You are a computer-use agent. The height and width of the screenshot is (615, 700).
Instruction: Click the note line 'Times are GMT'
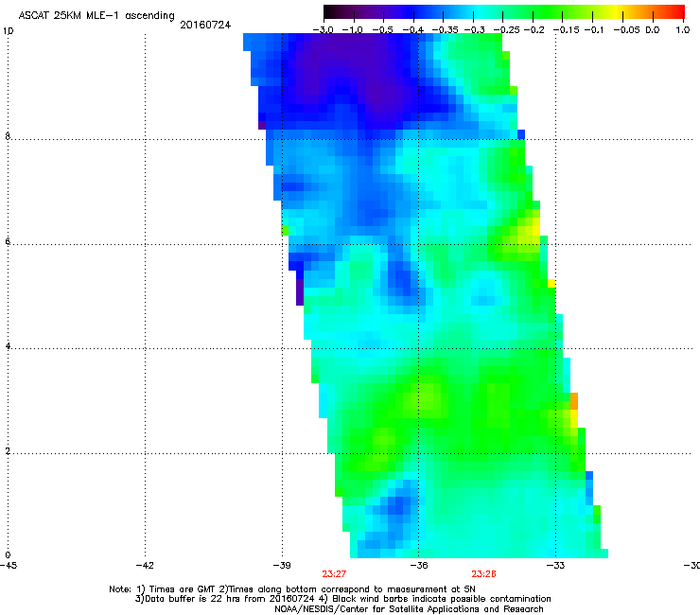292,589
